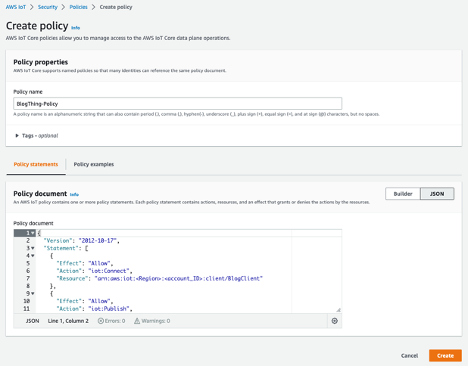Open the editor settings gear icon
The image size is (468, 366).
tap(335, 321)
